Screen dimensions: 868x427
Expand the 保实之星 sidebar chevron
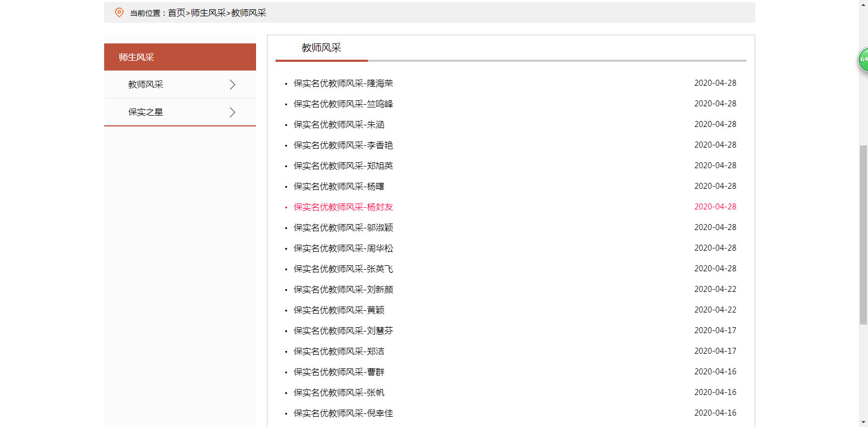coord(232,112)
